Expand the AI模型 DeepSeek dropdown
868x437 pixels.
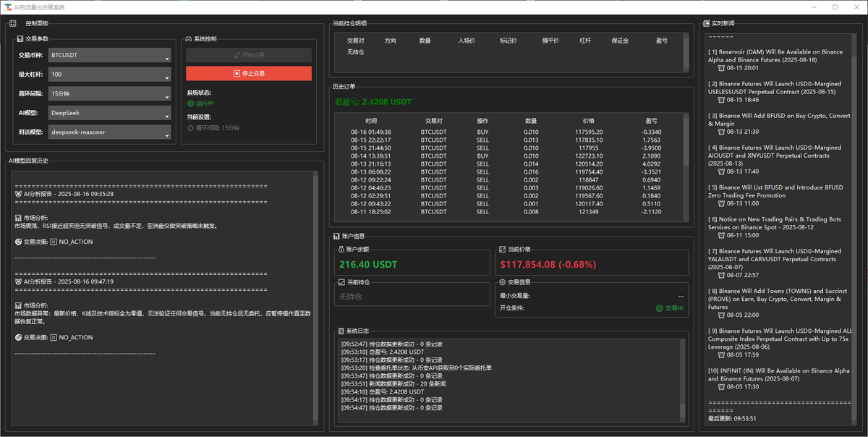(109, 112)
